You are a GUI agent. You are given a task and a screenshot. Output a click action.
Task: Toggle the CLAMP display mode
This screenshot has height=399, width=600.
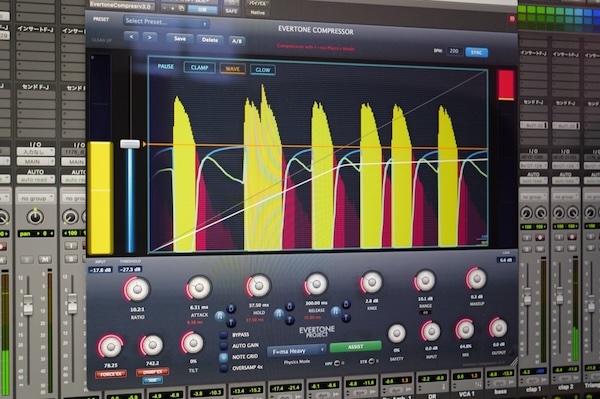click(199, 67)
